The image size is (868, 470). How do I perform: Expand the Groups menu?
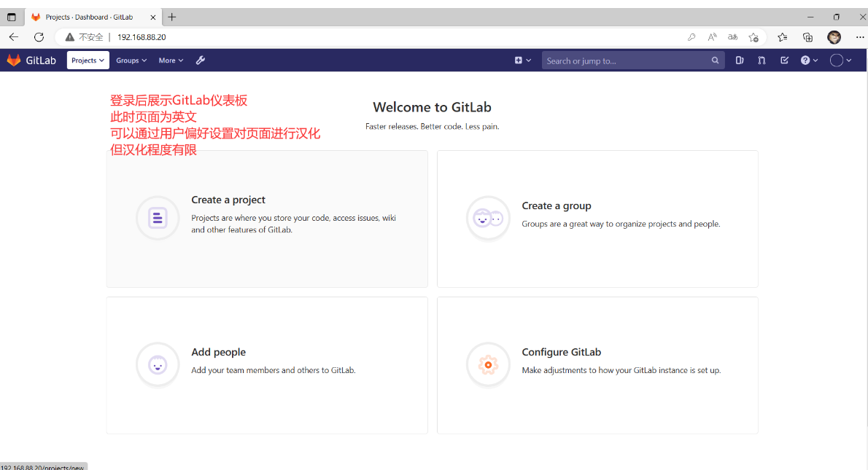pyautogui.click(x=131, y=60)
